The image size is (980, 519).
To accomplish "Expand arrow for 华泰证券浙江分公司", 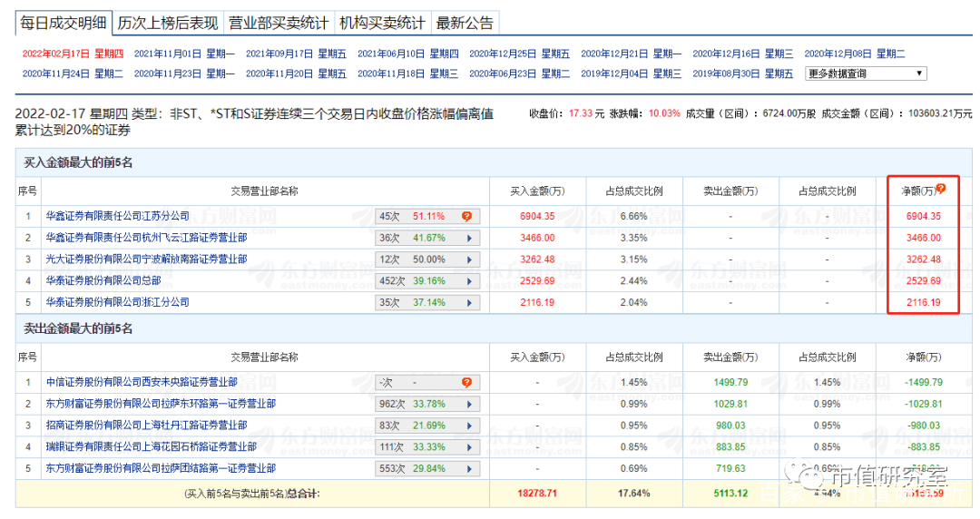I will point(469,303).
